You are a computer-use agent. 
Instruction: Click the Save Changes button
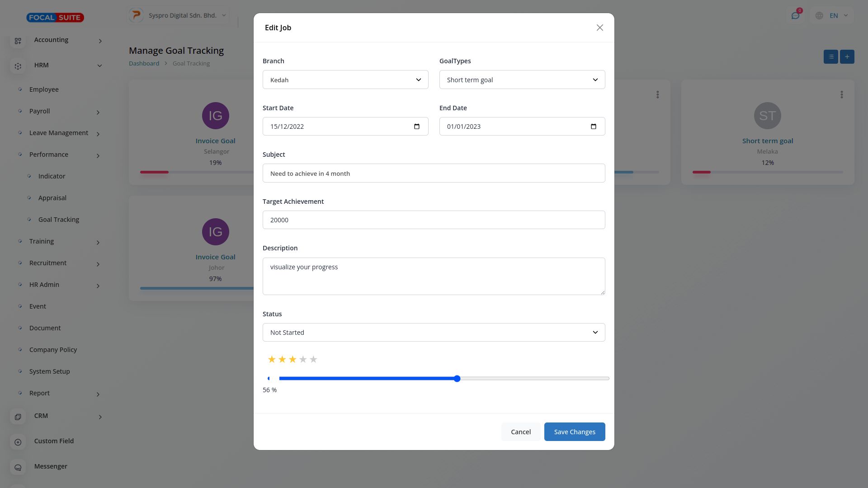point(574,432)
